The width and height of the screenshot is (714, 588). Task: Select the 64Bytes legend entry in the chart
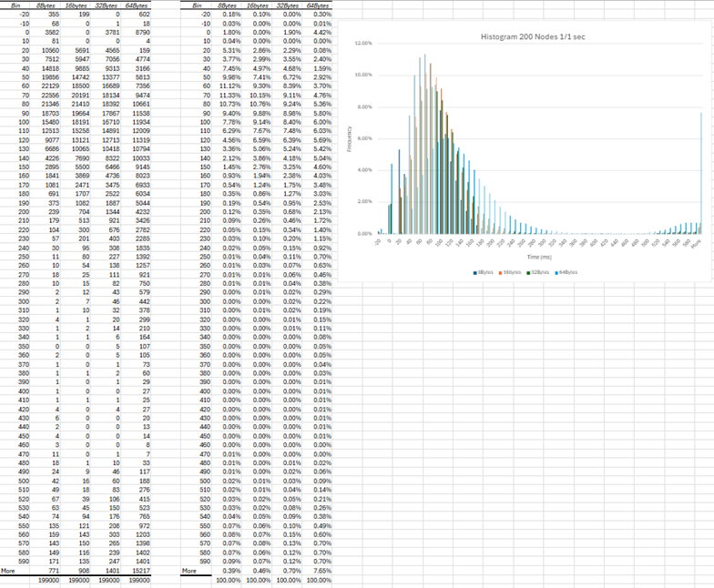(568, 272)
